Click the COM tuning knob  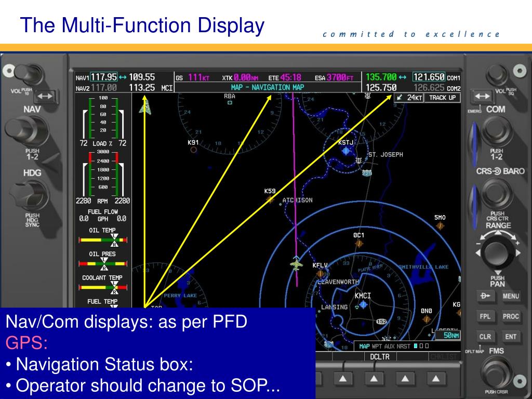point(497,131)
